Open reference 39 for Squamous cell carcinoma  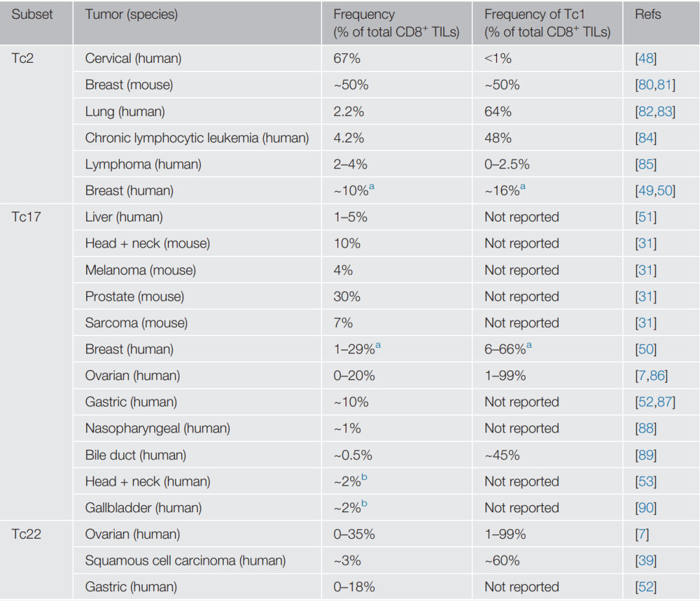point(646,561)
